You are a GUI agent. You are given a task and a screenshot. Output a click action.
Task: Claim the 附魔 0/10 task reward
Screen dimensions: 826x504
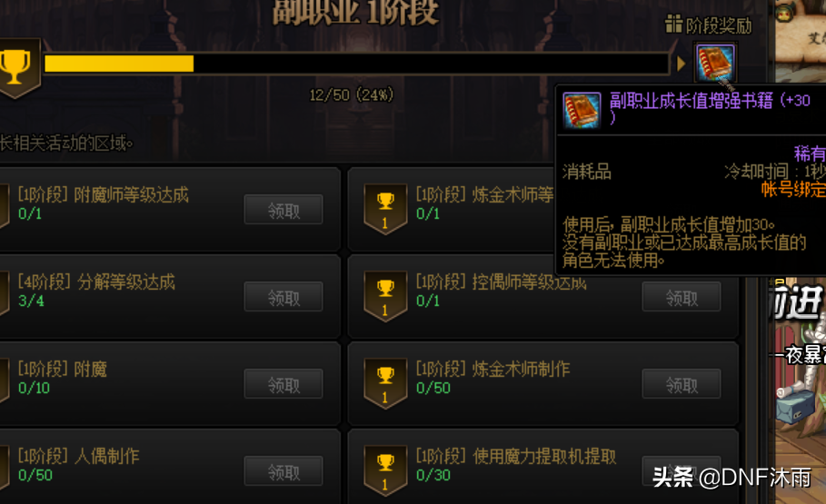tap(284, 384)
